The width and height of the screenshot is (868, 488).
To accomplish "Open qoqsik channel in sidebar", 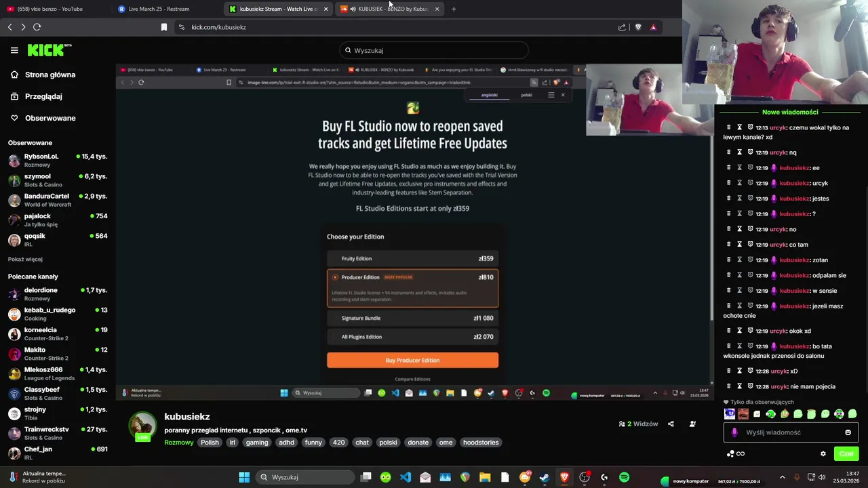I will click(58, 239).
